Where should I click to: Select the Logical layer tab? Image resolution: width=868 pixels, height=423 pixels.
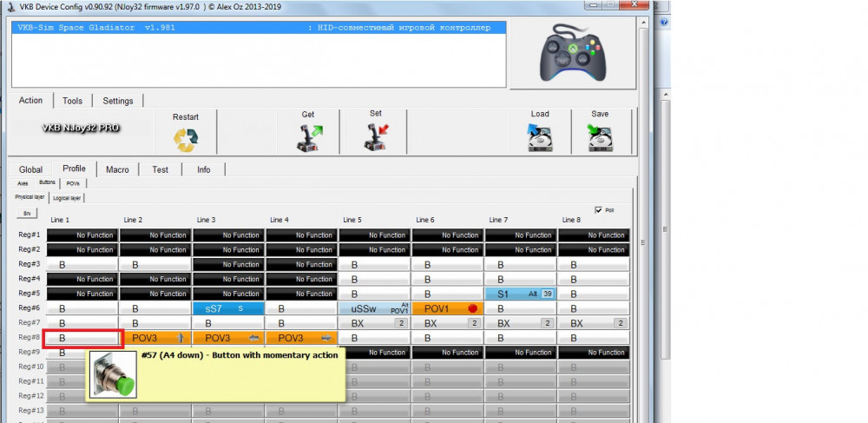coord(67,198)
